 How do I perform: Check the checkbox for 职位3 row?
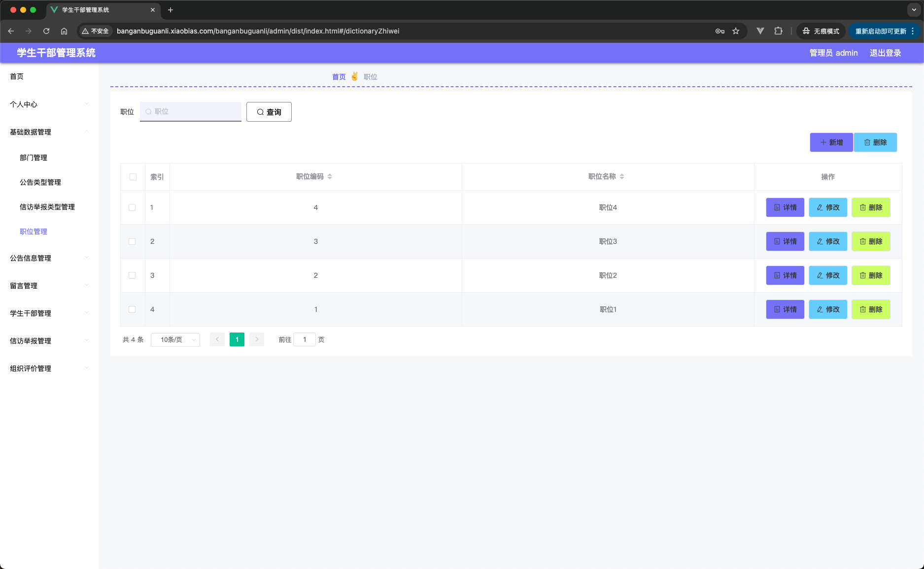click(x=132, y=241)
